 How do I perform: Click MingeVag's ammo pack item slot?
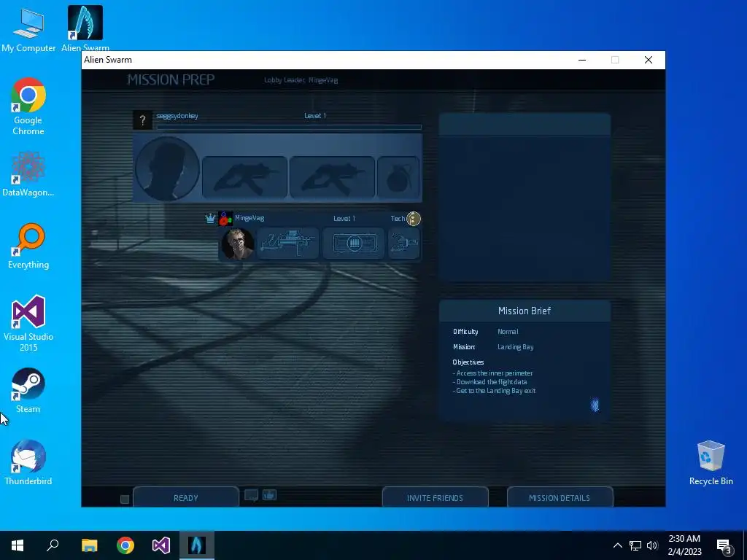tap(354, 244)
